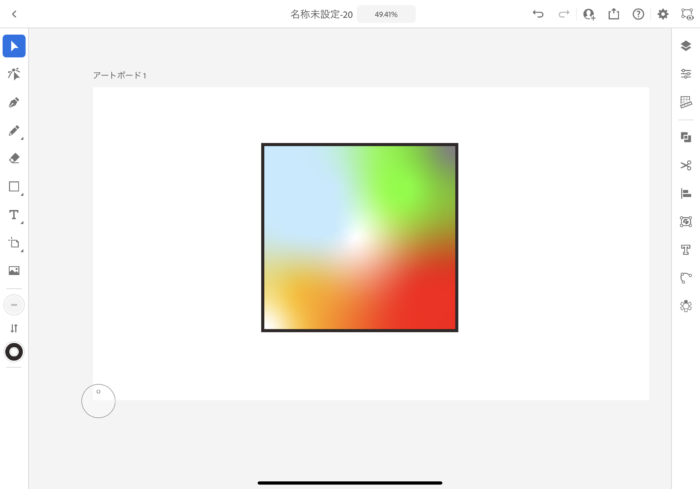Open the Type properties panel

(x=686, y=250)
